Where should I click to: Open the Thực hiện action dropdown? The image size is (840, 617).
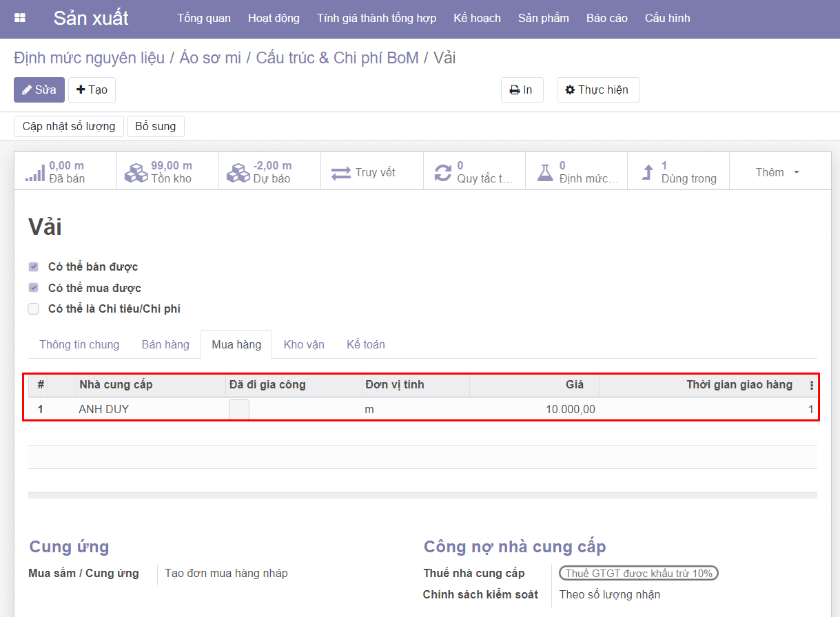597,90
